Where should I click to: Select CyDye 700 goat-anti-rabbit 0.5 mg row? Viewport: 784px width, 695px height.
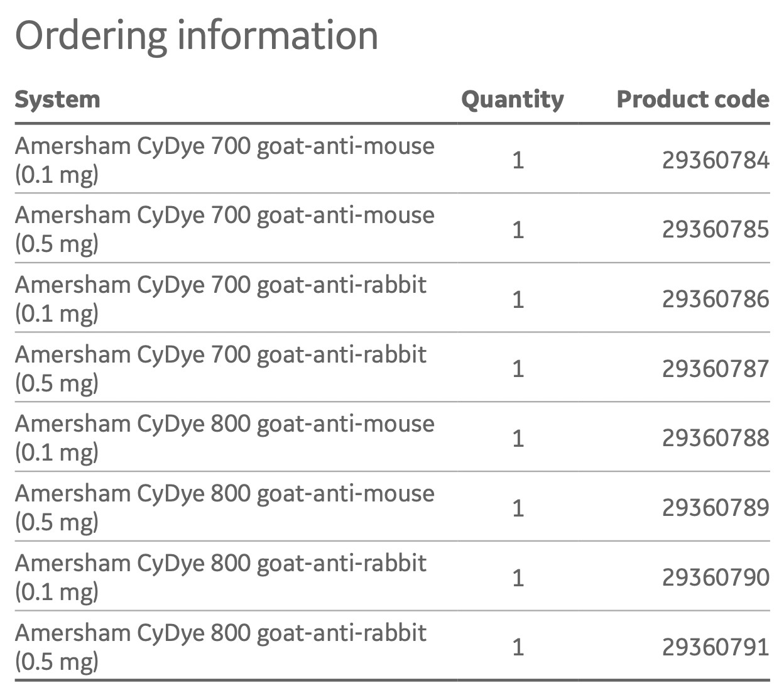(392, 368)
